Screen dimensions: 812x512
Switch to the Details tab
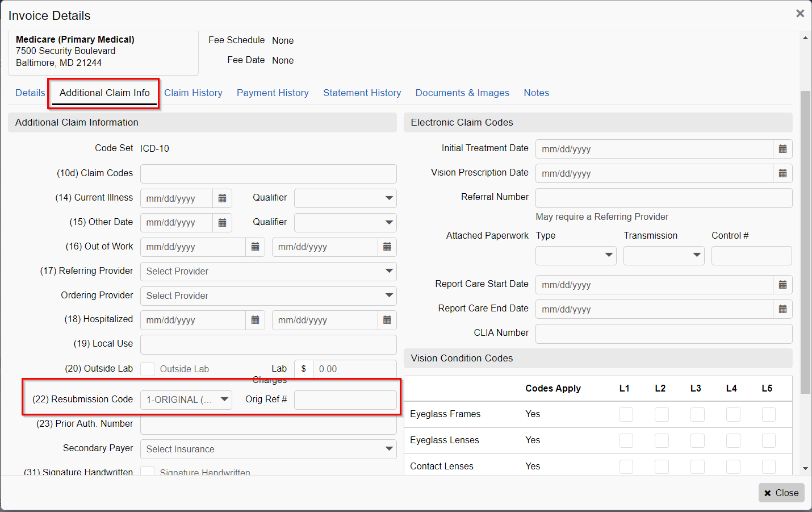pyautogui.click(x=30, y=93)
